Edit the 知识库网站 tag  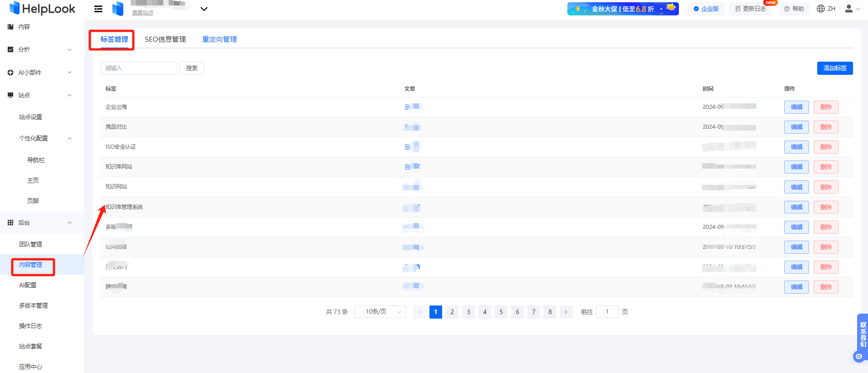click(x=796, y=167)
